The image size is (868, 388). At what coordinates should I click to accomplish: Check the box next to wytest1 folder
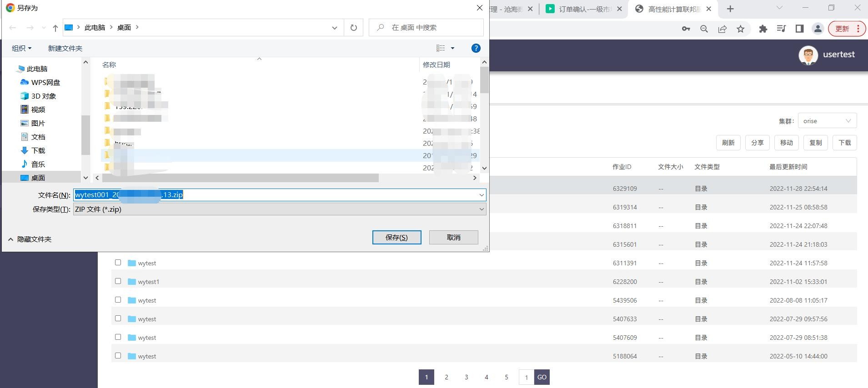(x=118, y=281)
